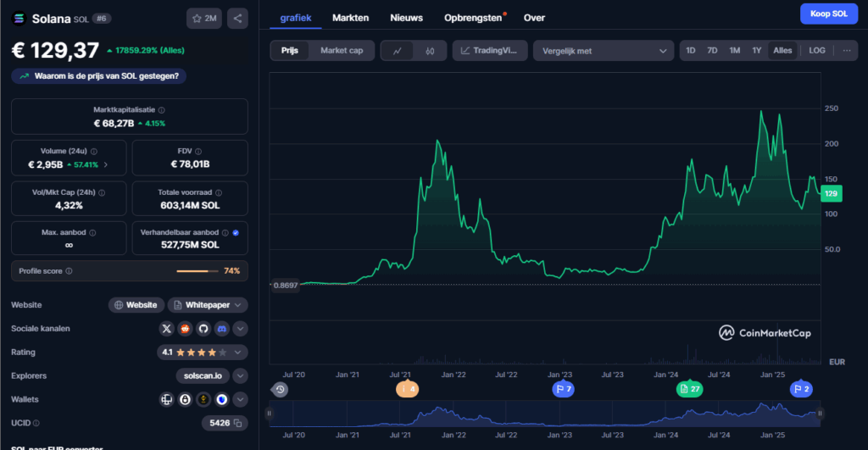The image size is (868, 450).
Task: Switch chart to Prijs view
Action: 290,50
